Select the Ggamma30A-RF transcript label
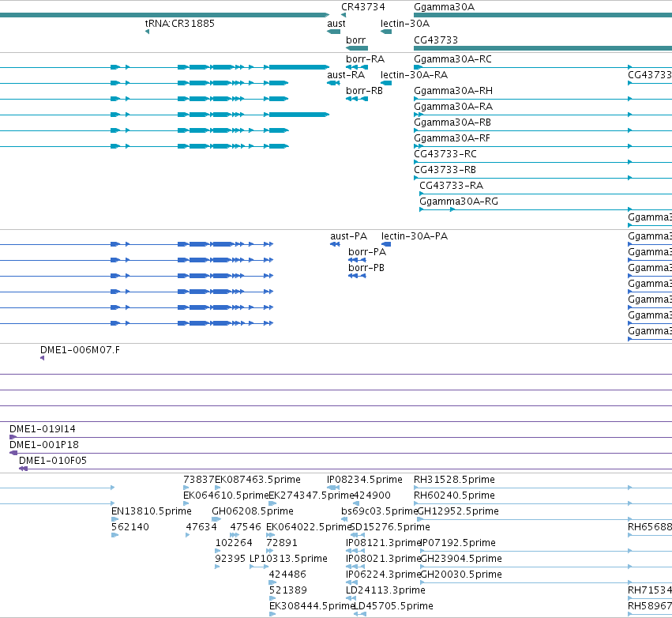 coord(452,138)
